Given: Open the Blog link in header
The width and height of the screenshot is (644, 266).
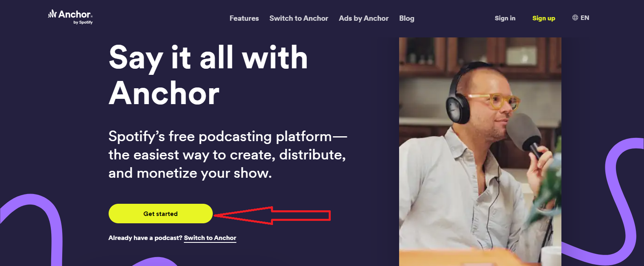Looking at the screenshot, I should click(407, 18).
